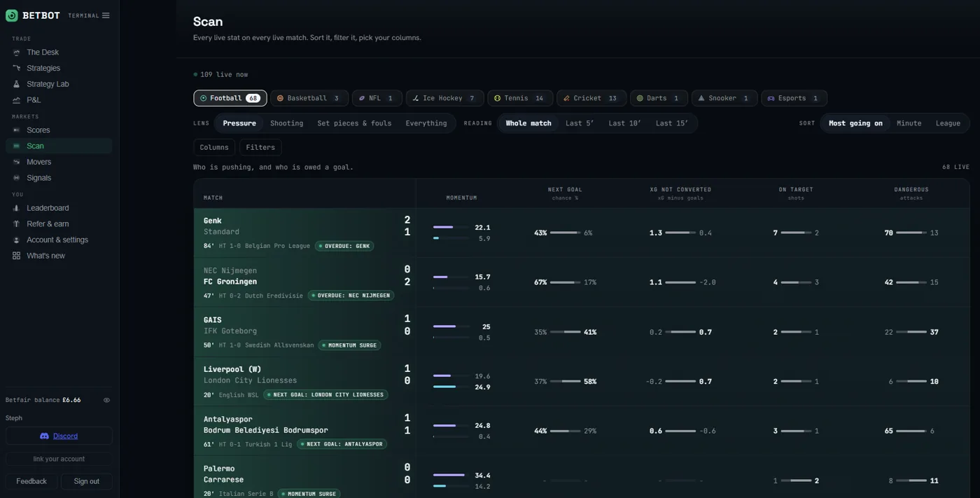Open the Columns picker
This screenshot has height=498, width=980.
coord(214,147)
